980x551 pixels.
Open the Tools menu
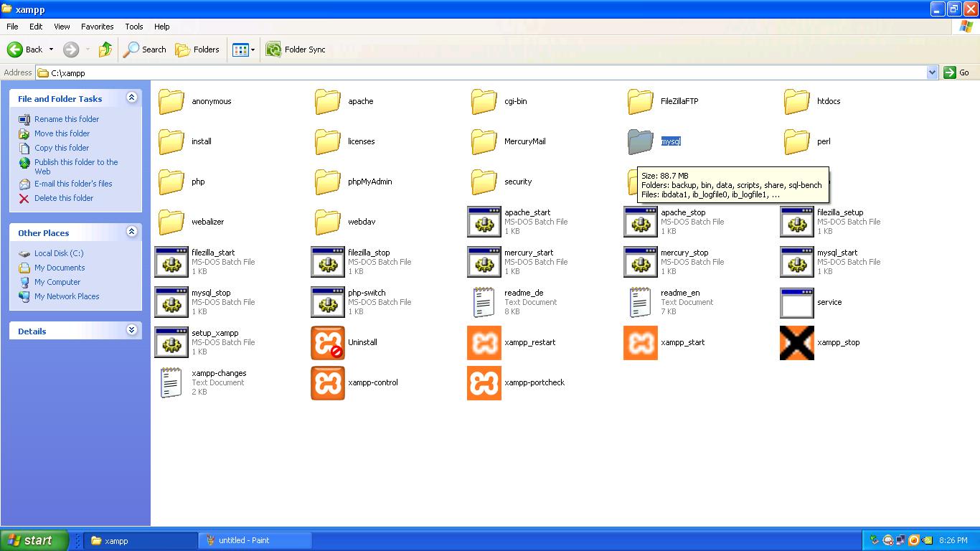point(134,27)
